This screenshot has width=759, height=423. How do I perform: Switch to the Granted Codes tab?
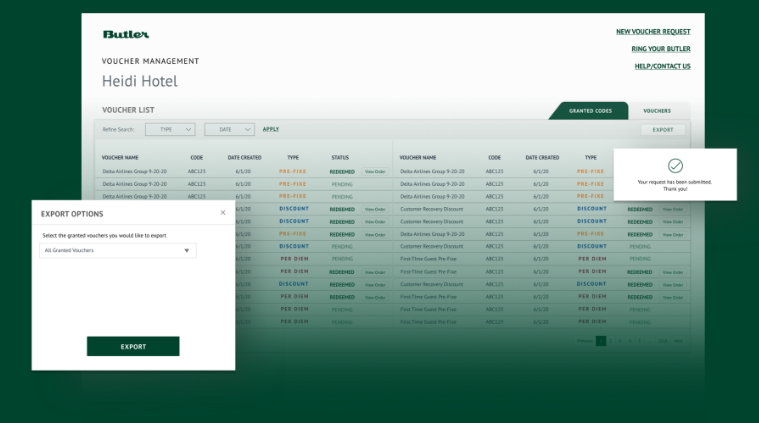[x=590, y=110]
